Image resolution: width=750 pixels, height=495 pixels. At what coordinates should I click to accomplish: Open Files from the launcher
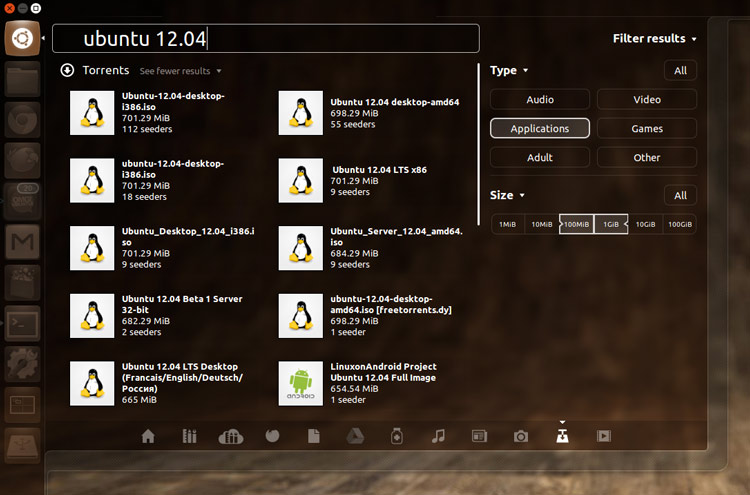(22, 79)
